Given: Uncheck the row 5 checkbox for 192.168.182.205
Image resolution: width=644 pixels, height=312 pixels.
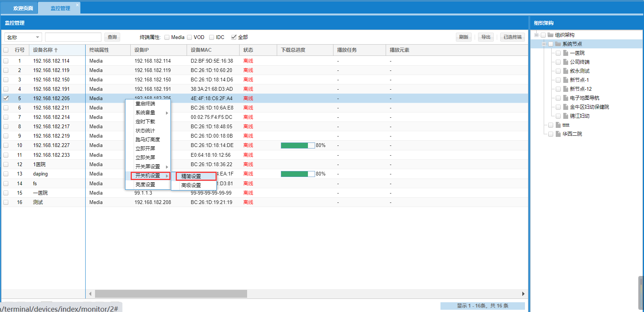Looking at the screenshot, I should tap(6, 98).
